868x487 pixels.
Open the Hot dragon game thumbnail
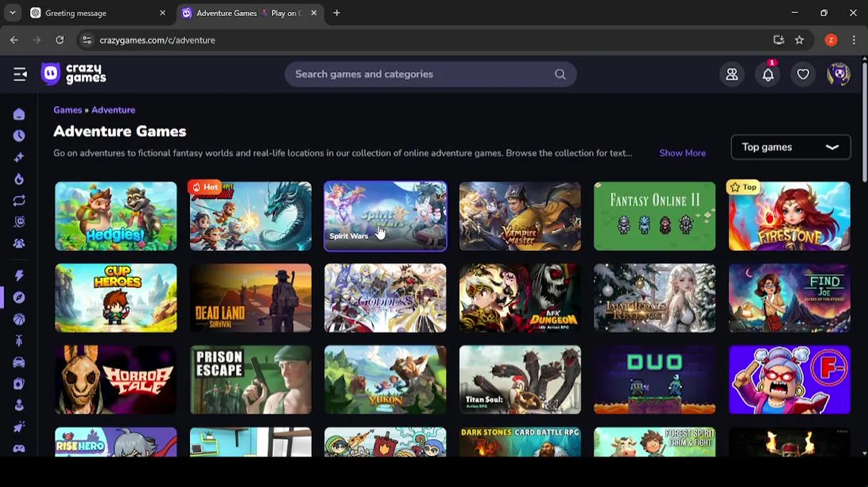(250, 216)
